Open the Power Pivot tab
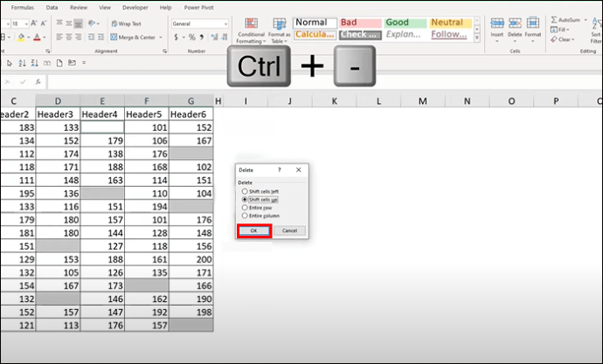 (199, 7)
